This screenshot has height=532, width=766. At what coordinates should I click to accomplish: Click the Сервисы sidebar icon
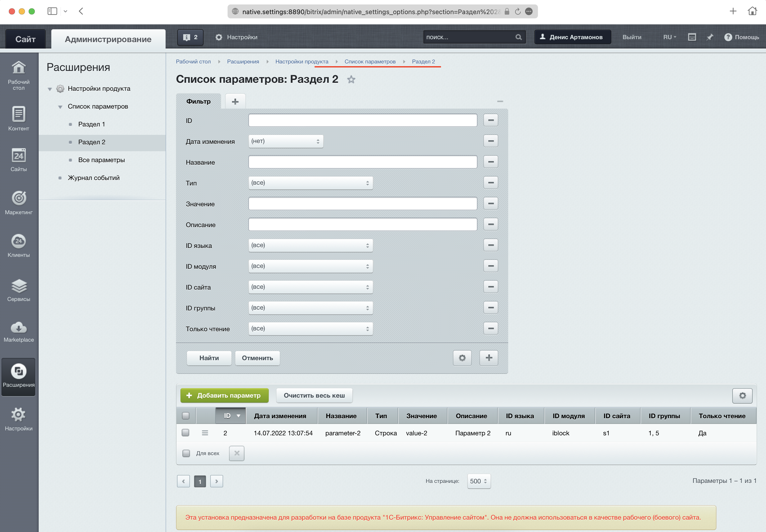coord(19,291)
